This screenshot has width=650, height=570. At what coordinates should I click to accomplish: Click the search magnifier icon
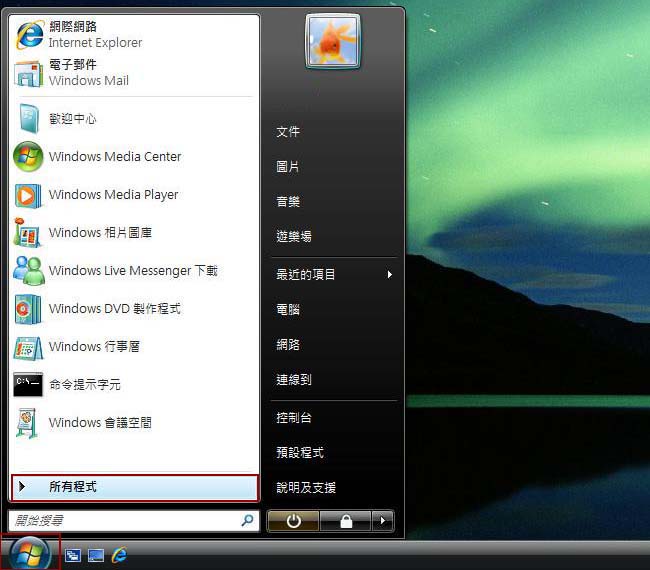pyautogui.click(x=247, y=520)
